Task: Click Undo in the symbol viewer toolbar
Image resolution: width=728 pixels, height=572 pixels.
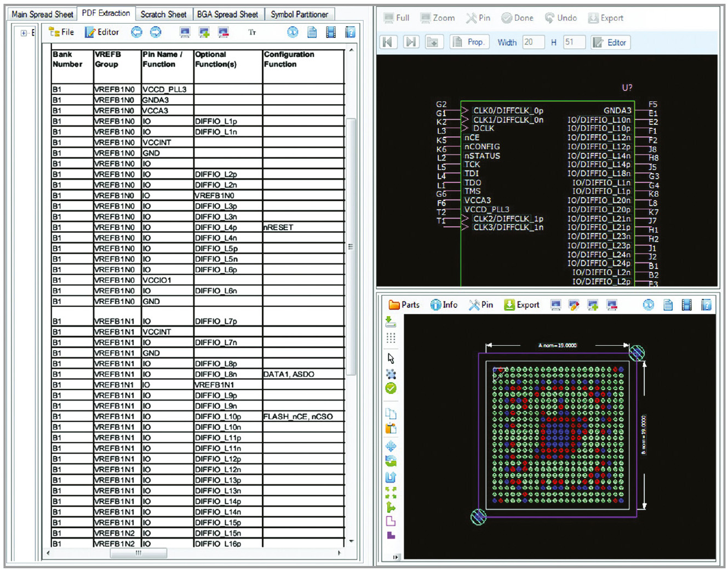Action: (561, 18)
